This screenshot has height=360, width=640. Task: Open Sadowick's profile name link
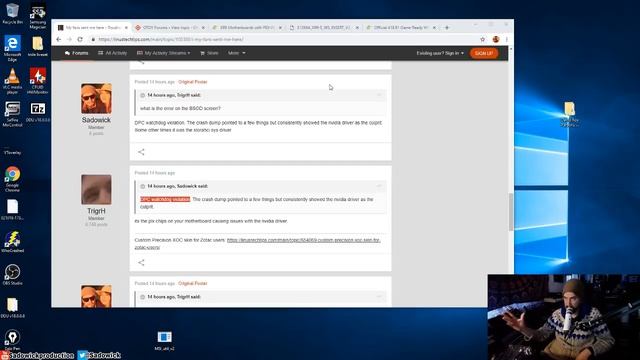96,120
